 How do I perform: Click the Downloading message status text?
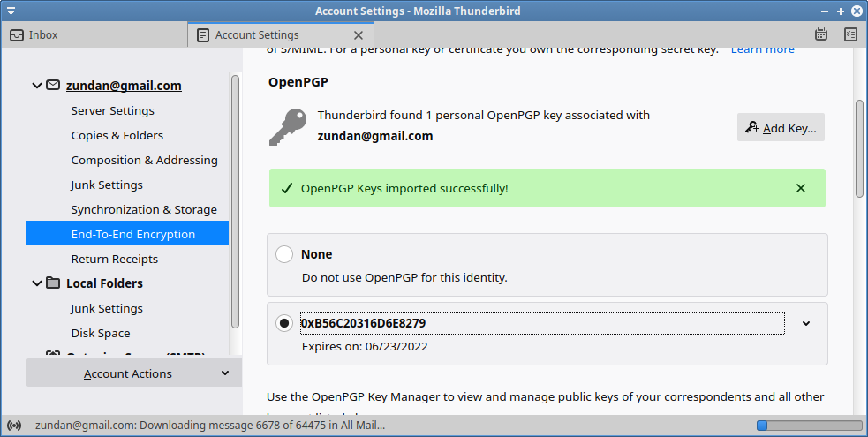point(210,426)
